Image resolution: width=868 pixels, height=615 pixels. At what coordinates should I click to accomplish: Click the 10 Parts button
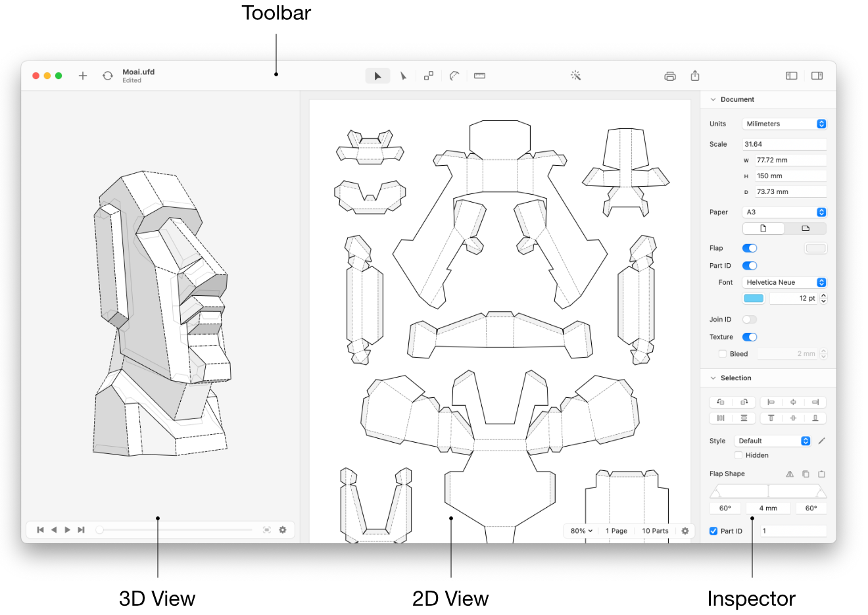(x=655, y=531)
